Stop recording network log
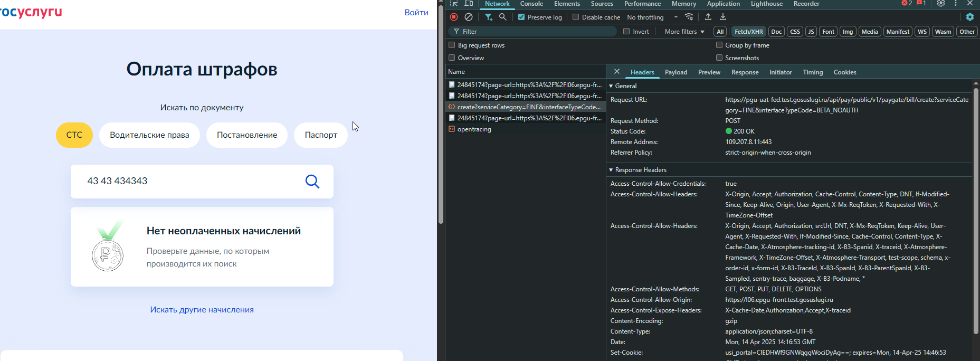 [x=454, y=17]
